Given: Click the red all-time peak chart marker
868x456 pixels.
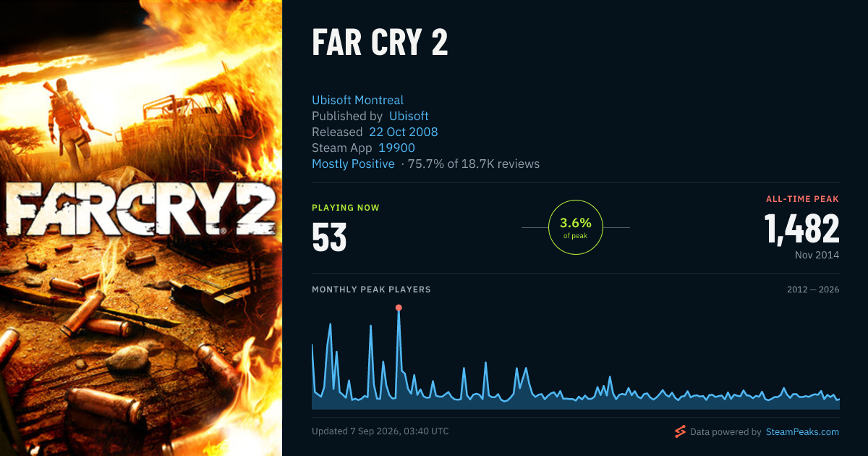Looking at the screenshot, I should pyautogui.click(x=399, y=308).
